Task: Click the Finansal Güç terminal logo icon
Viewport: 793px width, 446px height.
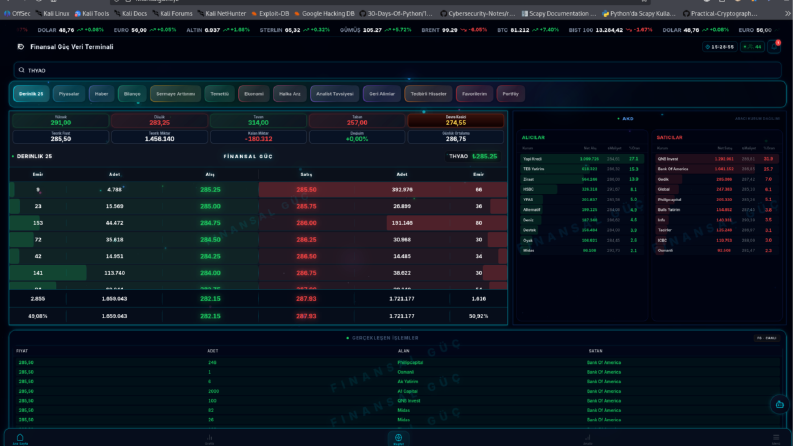Action: point(21,47)
